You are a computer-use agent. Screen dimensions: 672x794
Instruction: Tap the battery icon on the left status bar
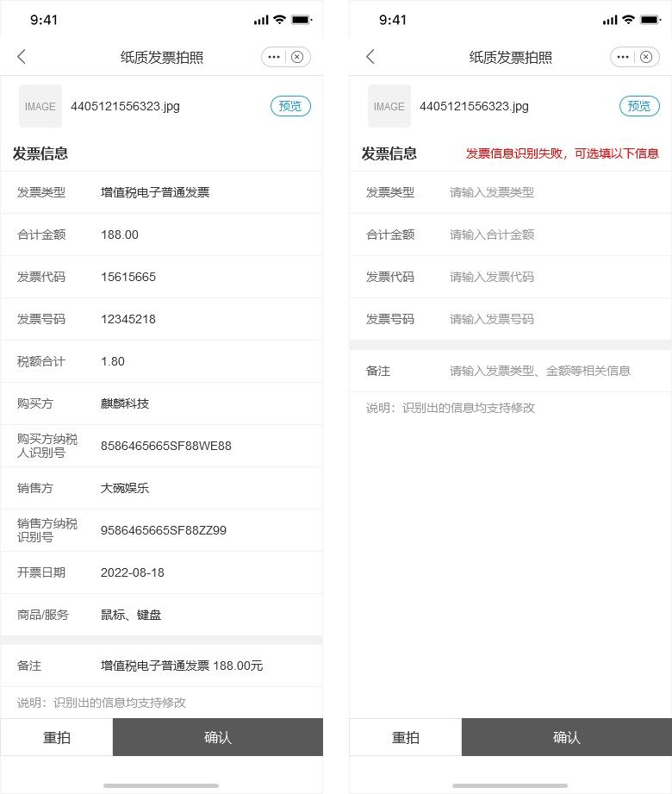pyautogui.click(x=302, y=20)
